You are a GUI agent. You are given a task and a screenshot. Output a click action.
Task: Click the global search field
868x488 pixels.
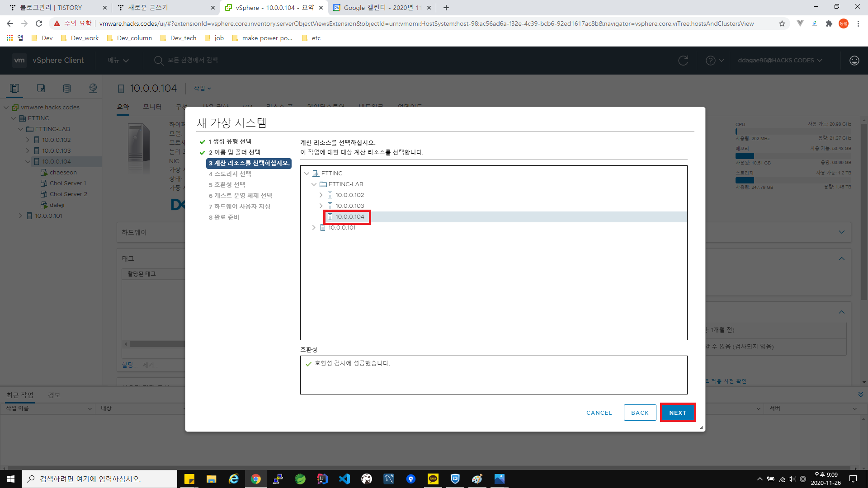point(192,60)
